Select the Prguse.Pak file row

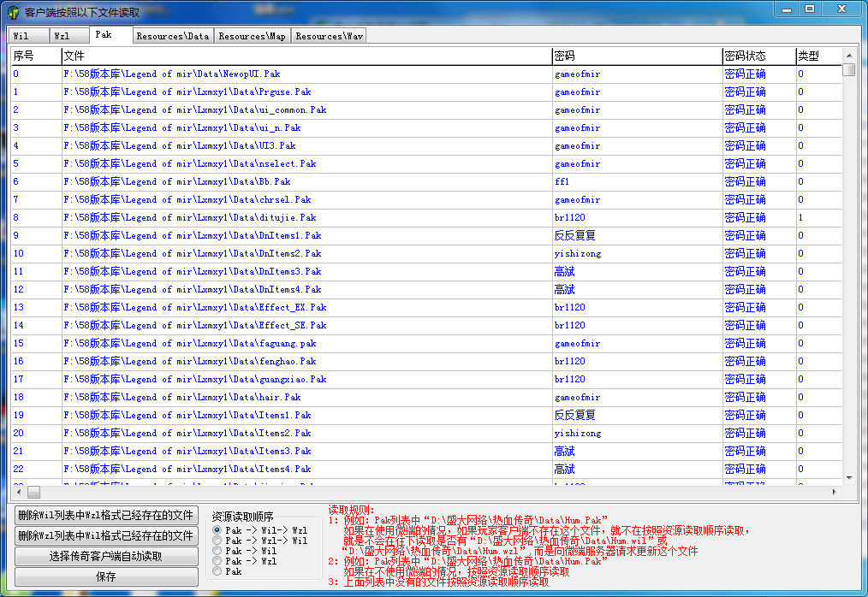(x=426, y=92)
